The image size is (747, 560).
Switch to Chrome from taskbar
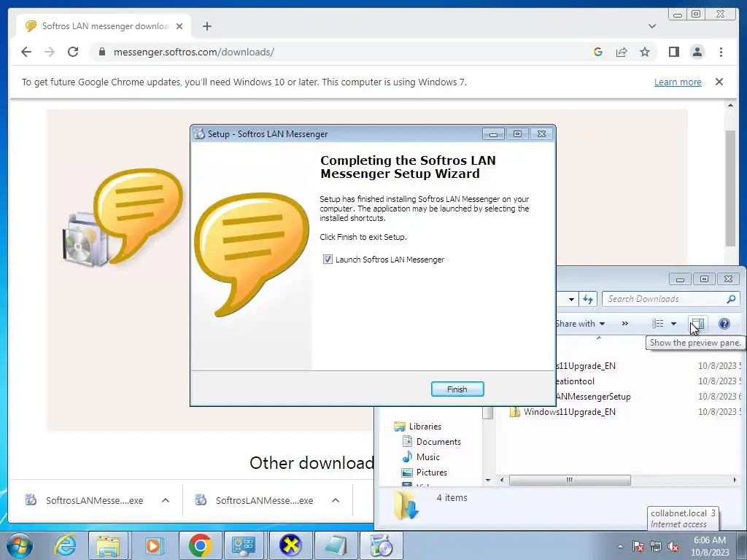click(x=200, y=545)
